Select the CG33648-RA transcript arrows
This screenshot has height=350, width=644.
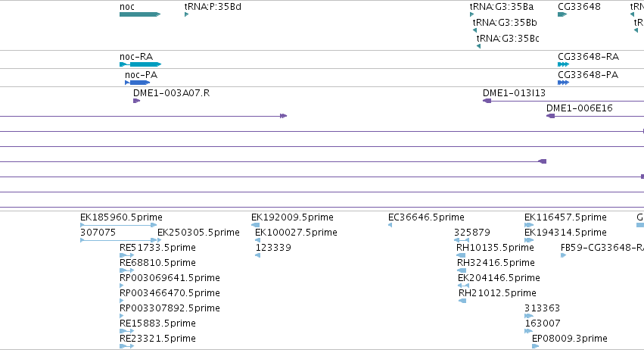[564, 64]
